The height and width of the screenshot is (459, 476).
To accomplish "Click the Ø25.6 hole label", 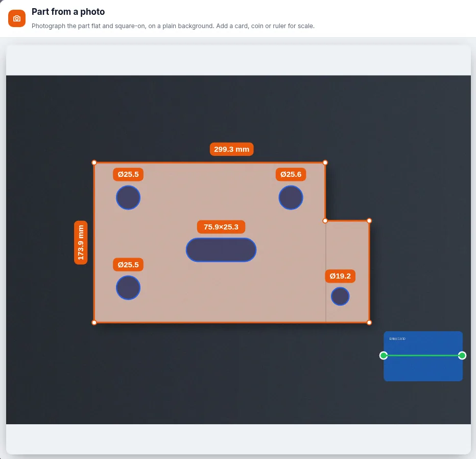I will [x=291, y=174].
